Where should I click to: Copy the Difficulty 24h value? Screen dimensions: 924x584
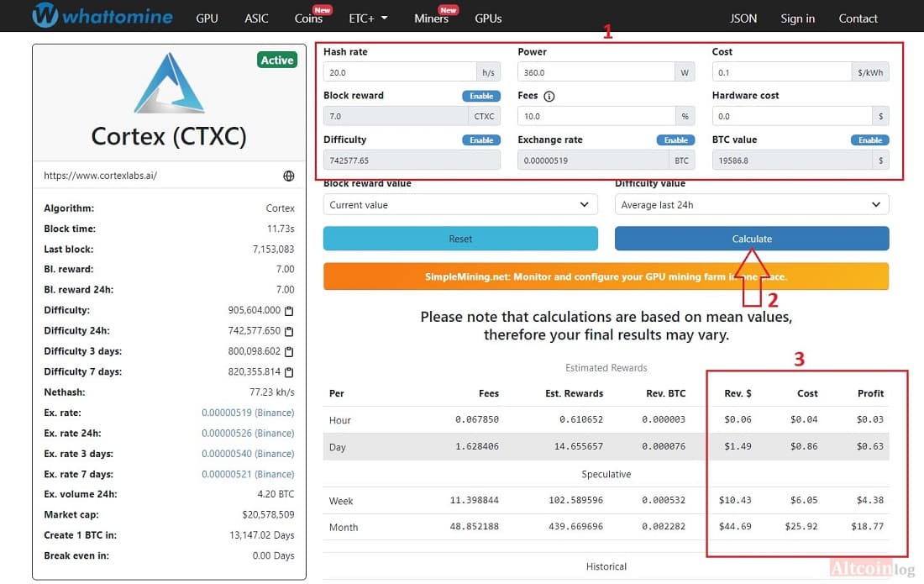click(289, 331)
